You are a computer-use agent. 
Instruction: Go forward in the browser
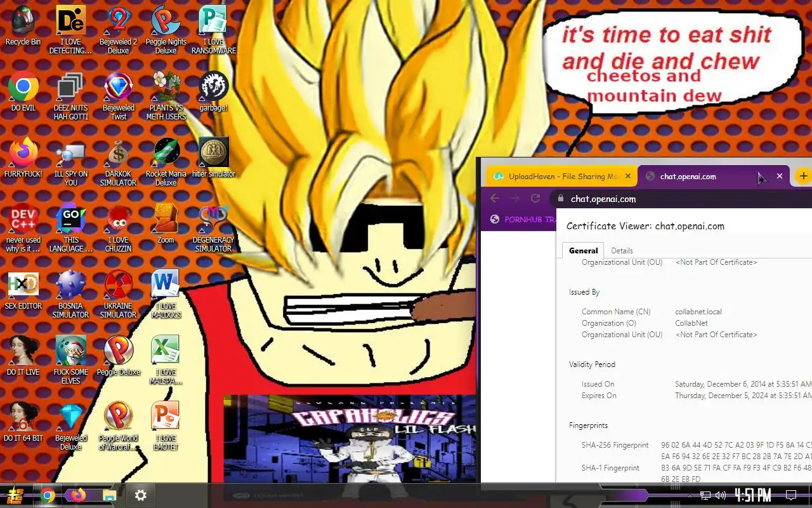[x=515, y=199]
